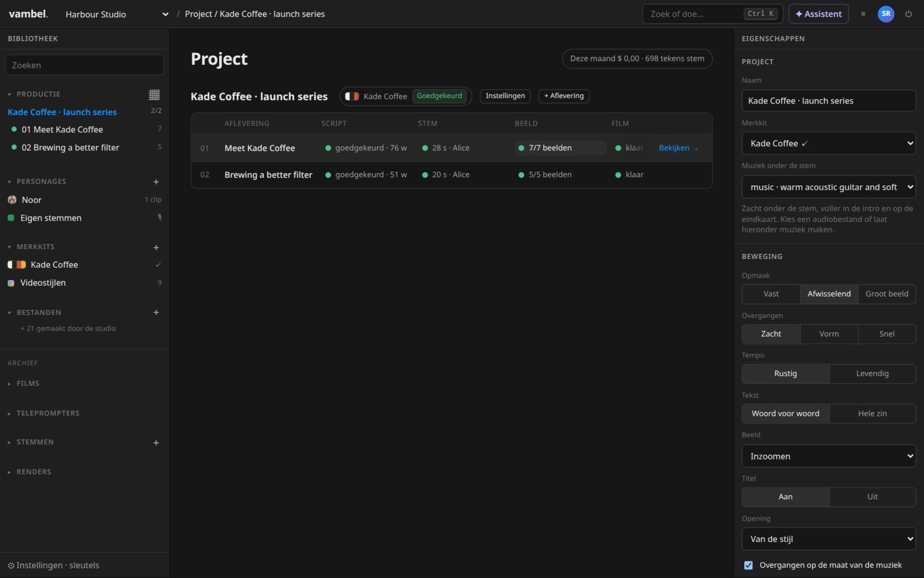Open the Muziek onder de stem dropdown
Screen dimensions: 924x578
(x=829, y=187)
